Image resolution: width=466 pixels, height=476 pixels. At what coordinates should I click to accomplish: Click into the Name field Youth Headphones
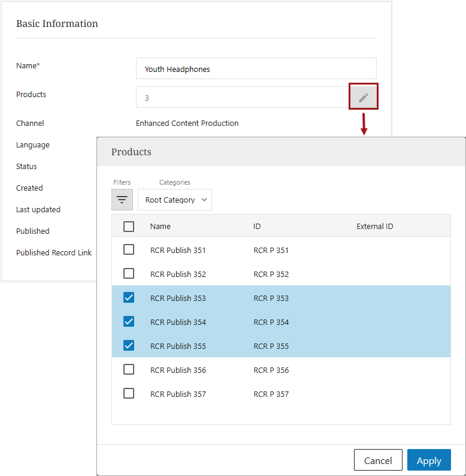tap(256, 69)
